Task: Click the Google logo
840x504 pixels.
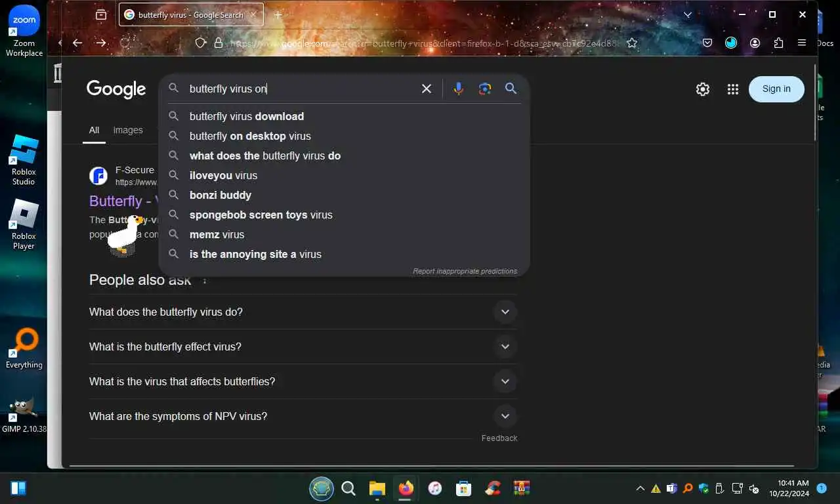Action: click(116, 89)
